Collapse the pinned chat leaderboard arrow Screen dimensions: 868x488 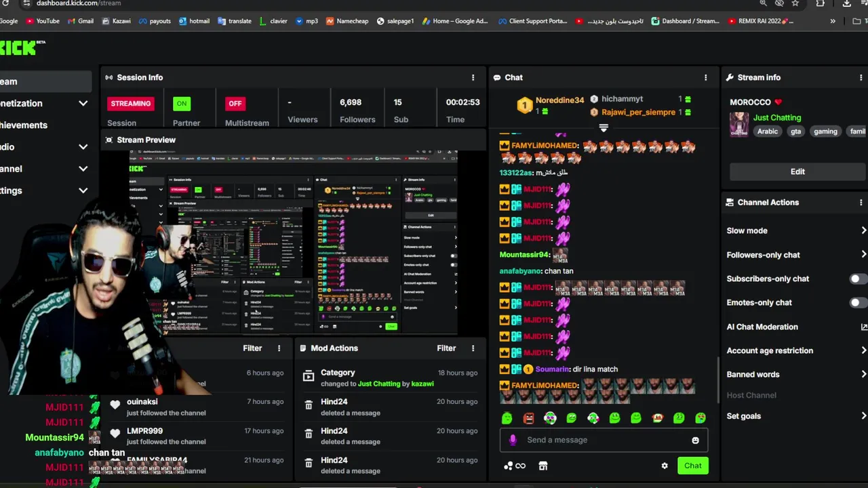tap(604, 127)
